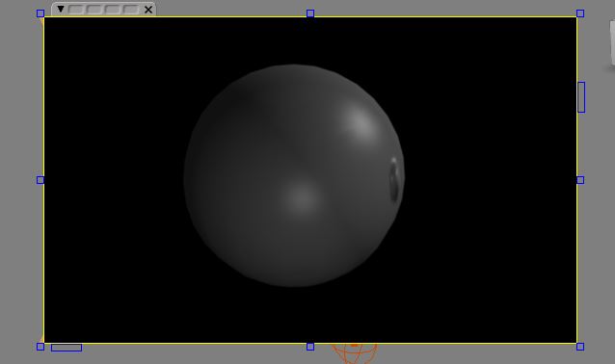The width and height of the screenshot is (615, 364).
Task: Select the top-right blue corner handle
Action: click(x=580, y=13)
